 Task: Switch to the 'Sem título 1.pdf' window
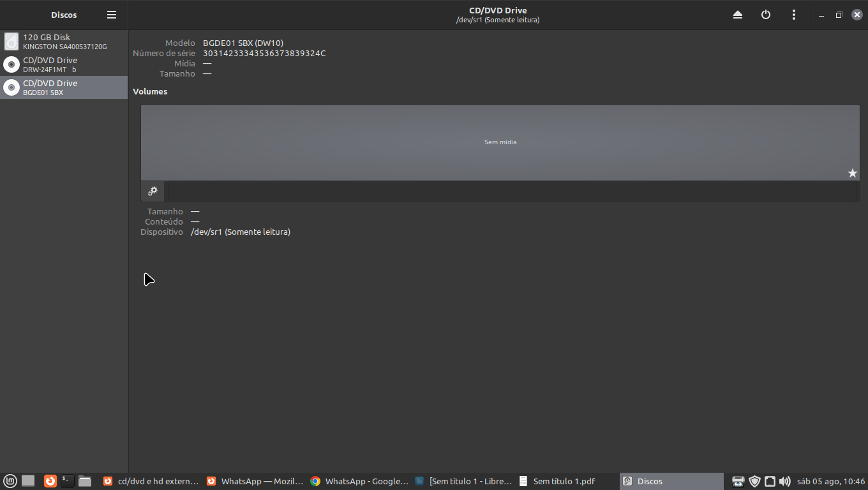click(557, 481)
